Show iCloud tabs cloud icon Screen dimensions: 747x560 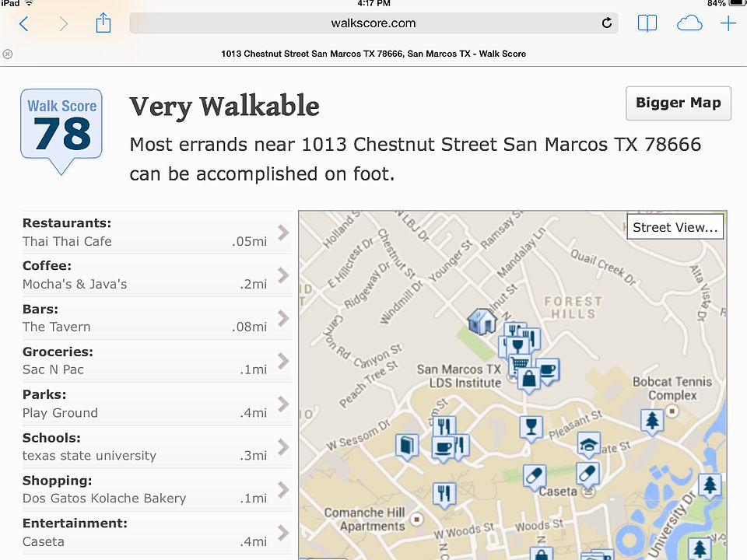[x=689, y=23]
